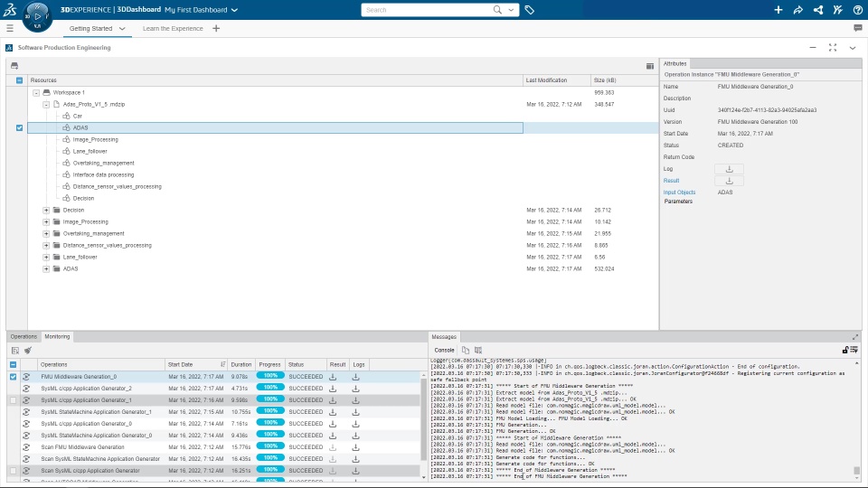Select the Attributes tab
Viewport: 868px width, 488px height.
(675, 63)
